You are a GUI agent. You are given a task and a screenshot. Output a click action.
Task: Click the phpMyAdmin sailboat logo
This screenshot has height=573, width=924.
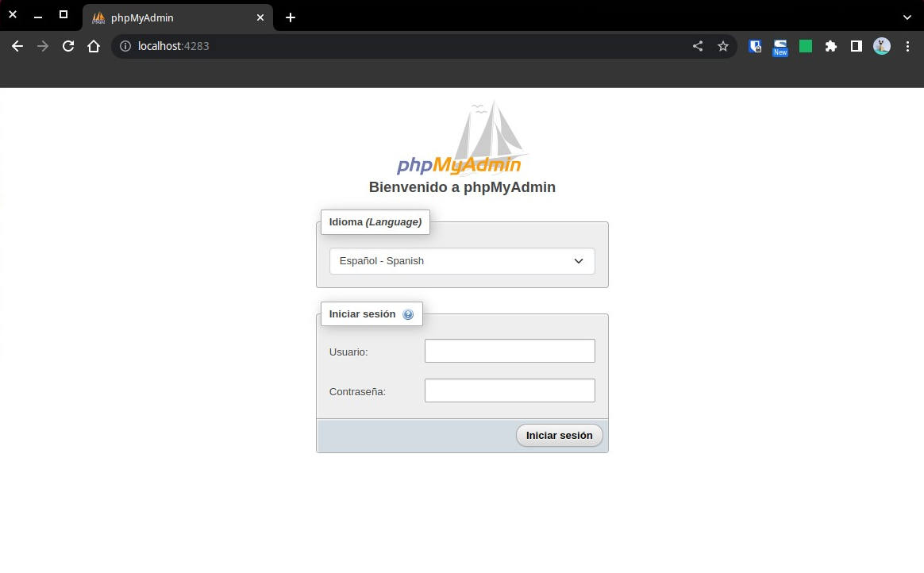pos(463,140)
